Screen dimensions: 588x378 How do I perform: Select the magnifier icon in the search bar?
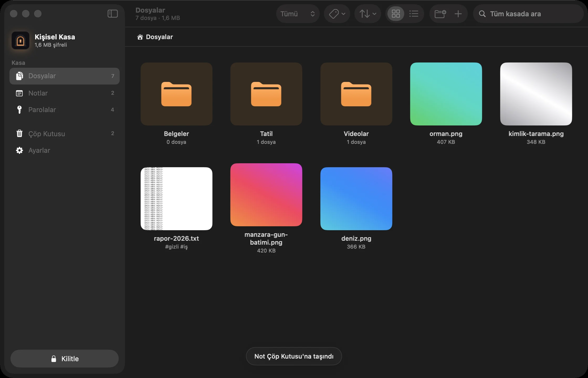[482, 14]
